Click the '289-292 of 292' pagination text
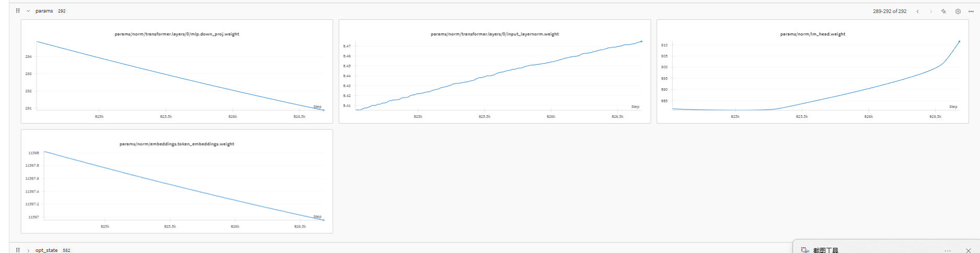The image size is (980, 253). tap(890, 11)
